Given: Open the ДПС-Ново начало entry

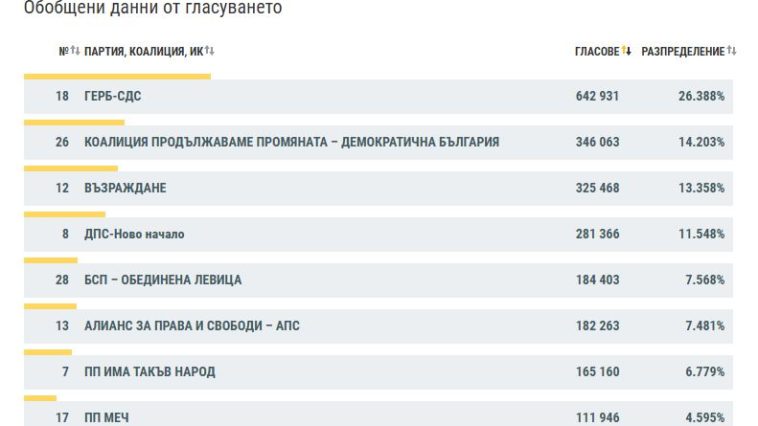Looking at the screenshot, I should point(134,234).
